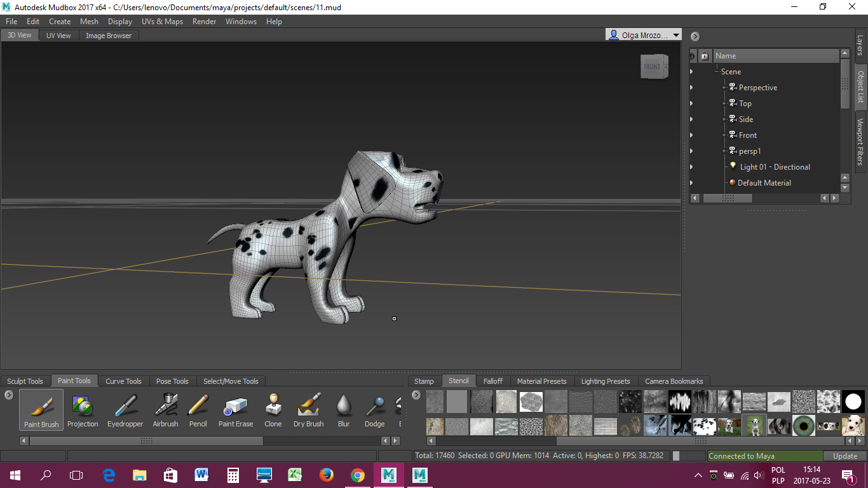
Task: Enable the Dry Brush tool
Action: click(308, 409)
